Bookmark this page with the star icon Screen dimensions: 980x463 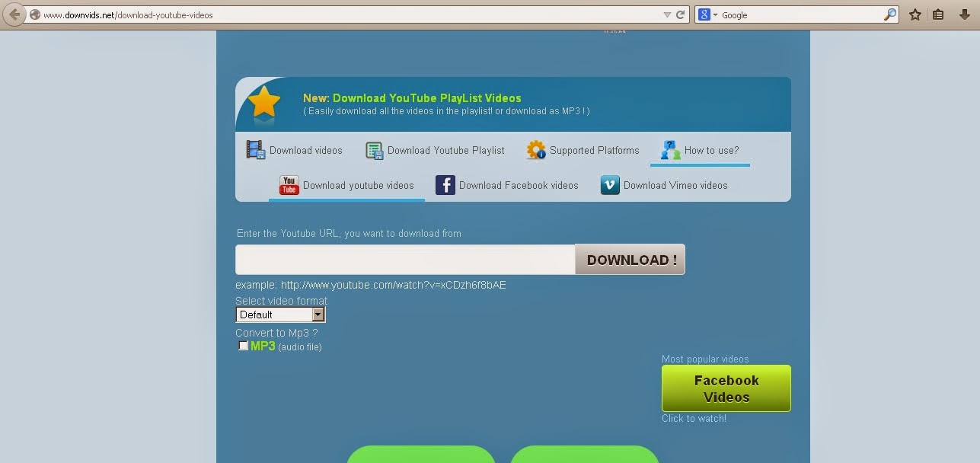pyautogui.click(x=915, y=14)
